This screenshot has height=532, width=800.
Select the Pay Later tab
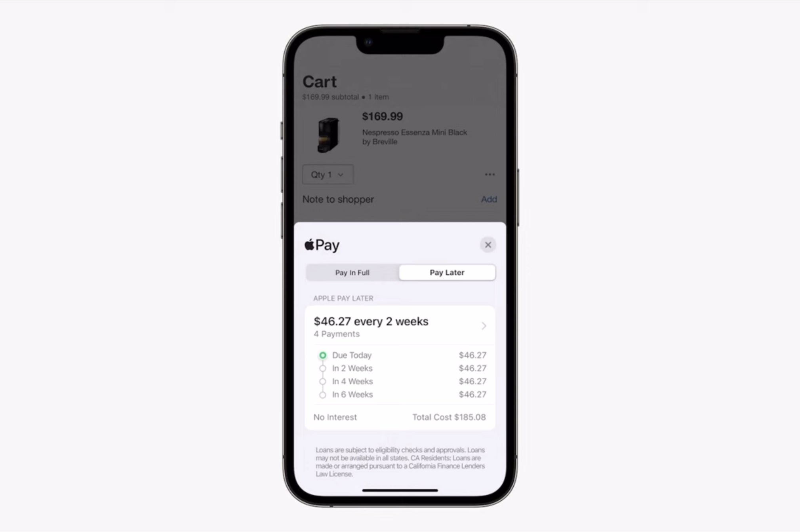(447, 272)
